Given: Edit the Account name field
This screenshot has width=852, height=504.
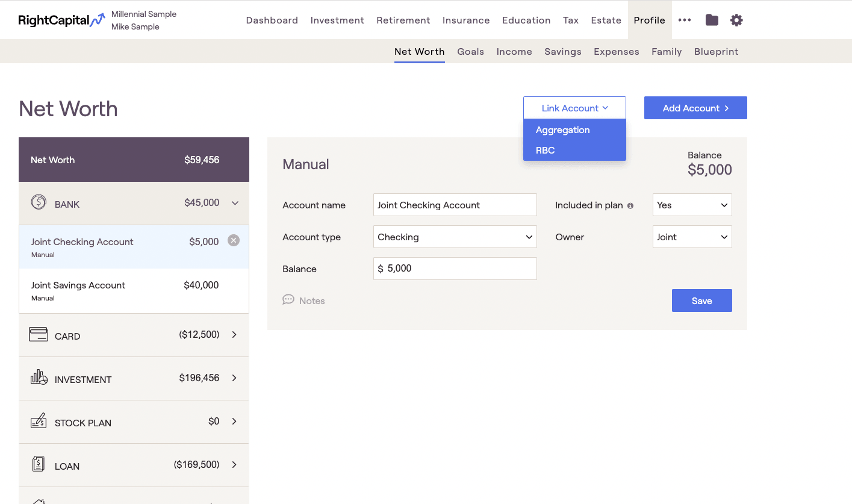Looking at the screenshot, I should [455, 205].
